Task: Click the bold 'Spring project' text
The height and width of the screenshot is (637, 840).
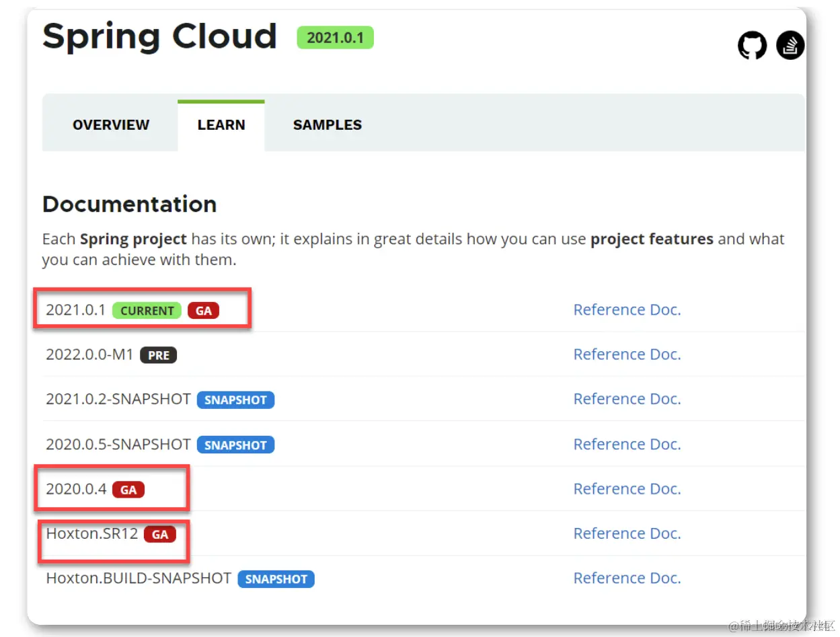Action: coord(133,239)
